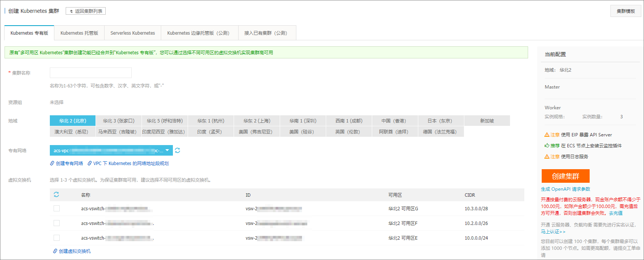Open the acs-vpc network dropdown
644x260 pixels.
[x=111, y=150]
